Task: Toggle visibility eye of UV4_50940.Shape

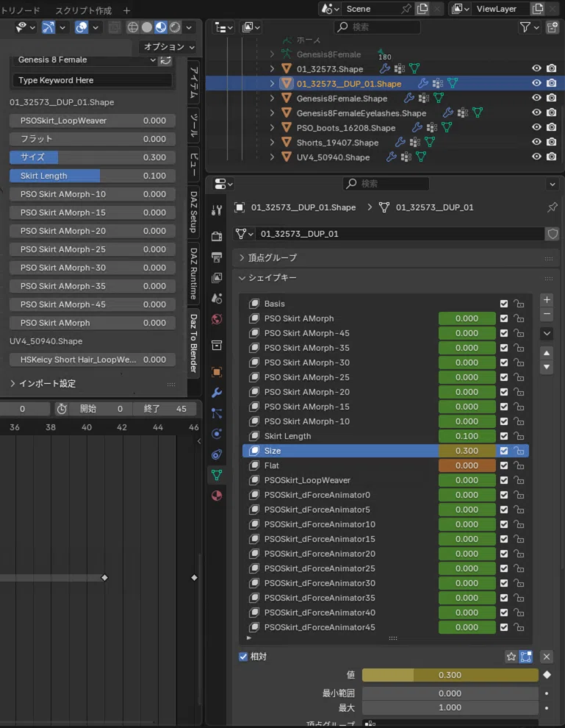Action: tap(536, 157)
